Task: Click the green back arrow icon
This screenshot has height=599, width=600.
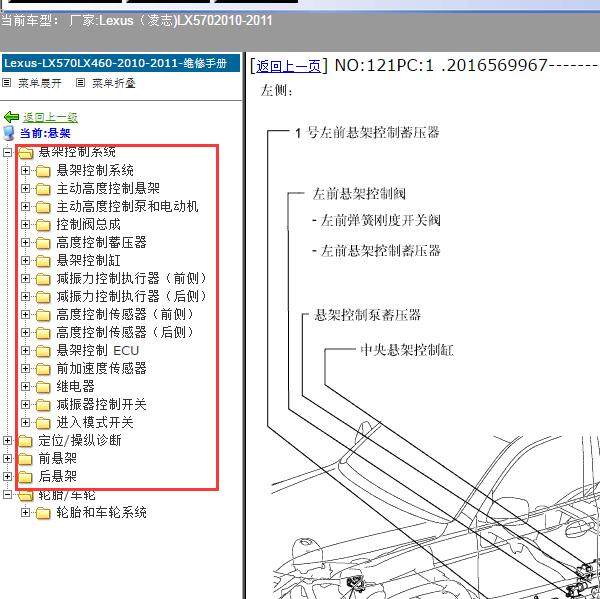Action: coord(11,117)
